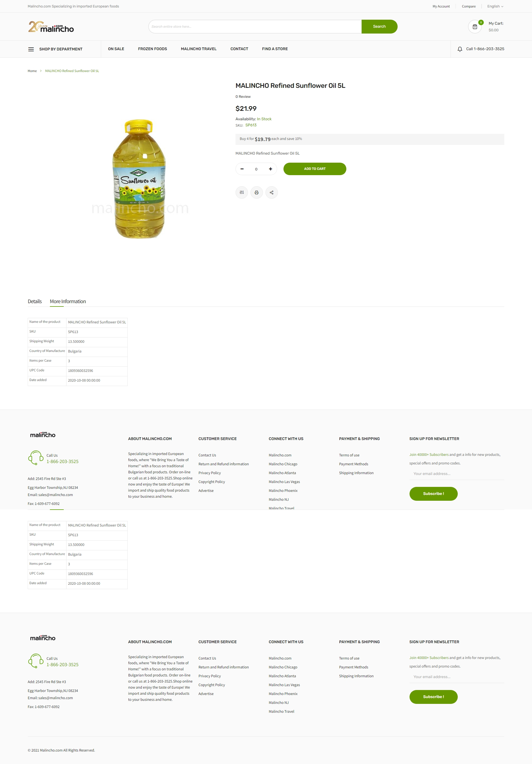The height and width of the screenshot is (764, 532).
Task: Click the print icon under Add to Cart
Action: 257,192
